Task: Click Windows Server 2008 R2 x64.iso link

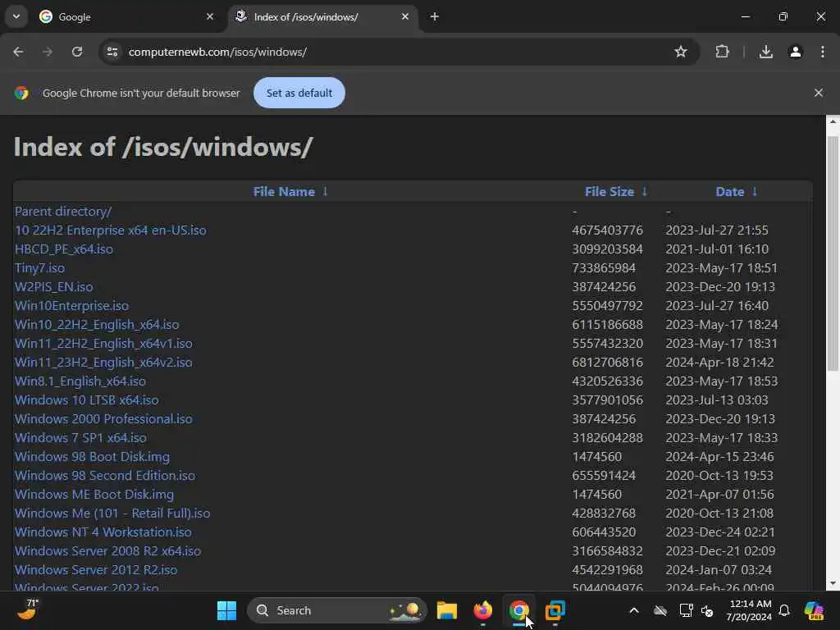Action: [107, 550]
